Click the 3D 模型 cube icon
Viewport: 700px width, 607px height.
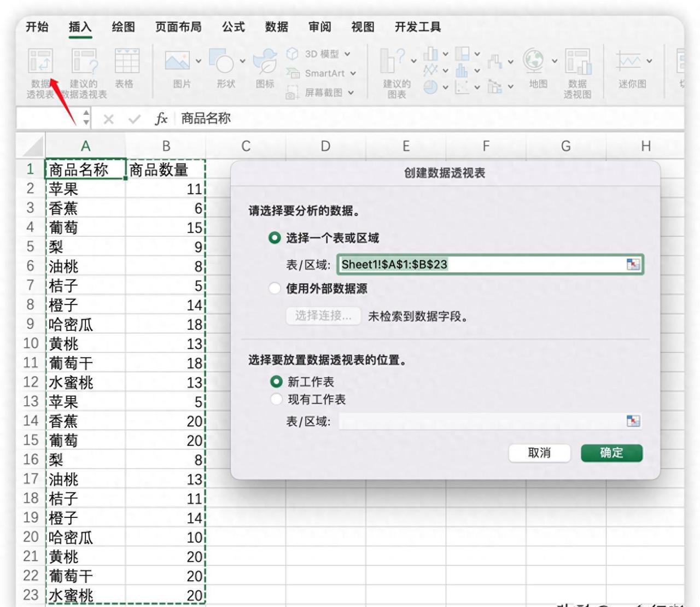293,54
